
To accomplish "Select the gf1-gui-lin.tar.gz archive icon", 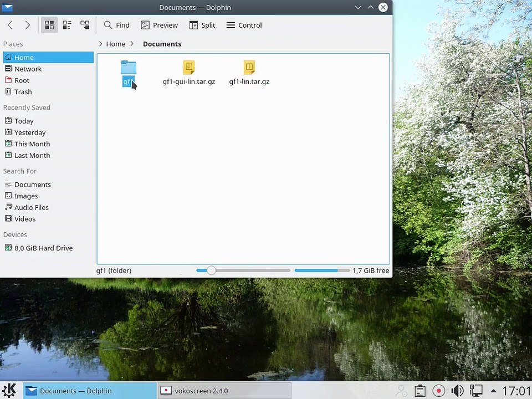I will pyautogui.click(x=189, y=67).
